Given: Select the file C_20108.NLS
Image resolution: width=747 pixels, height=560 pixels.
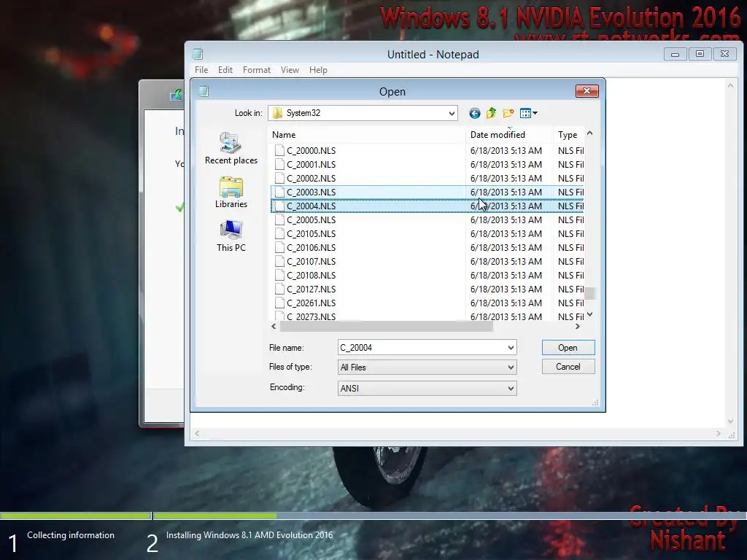Looking at the screenshot, I should [311, 275].
